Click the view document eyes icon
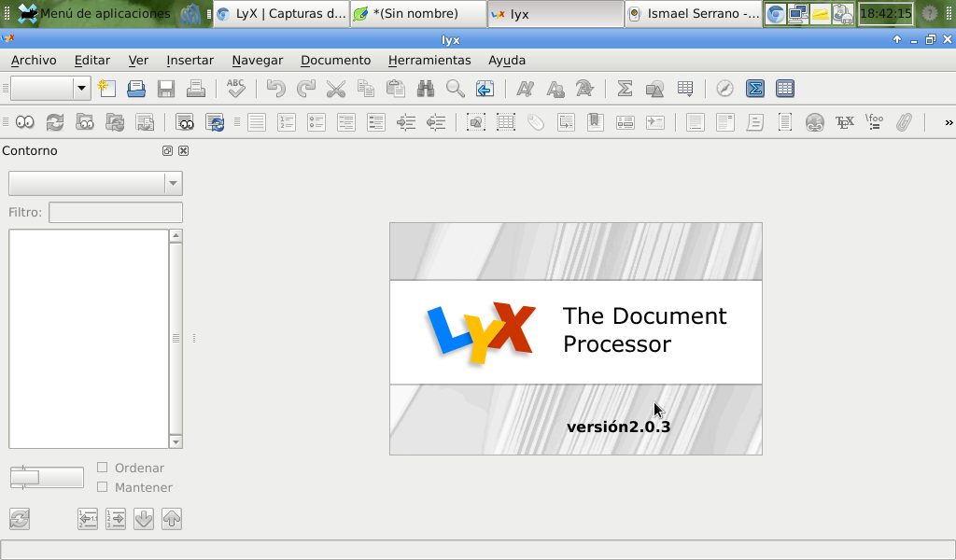 tap(24, 122)
